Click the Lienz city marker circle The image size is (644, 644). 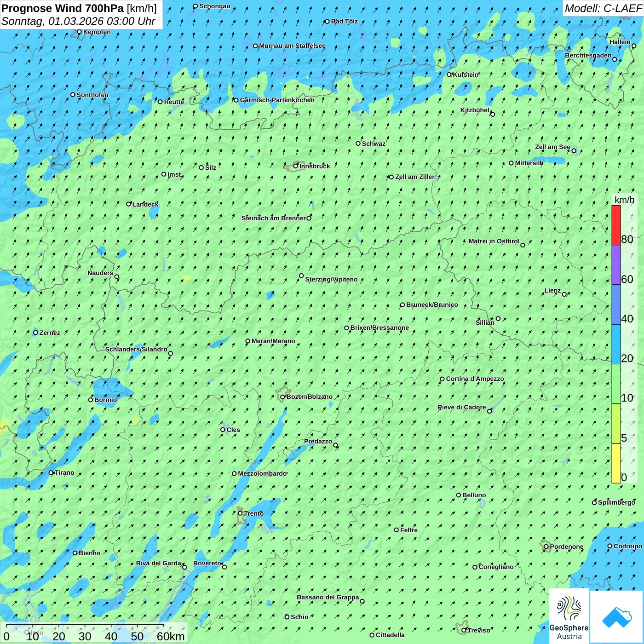click(564, 294)
